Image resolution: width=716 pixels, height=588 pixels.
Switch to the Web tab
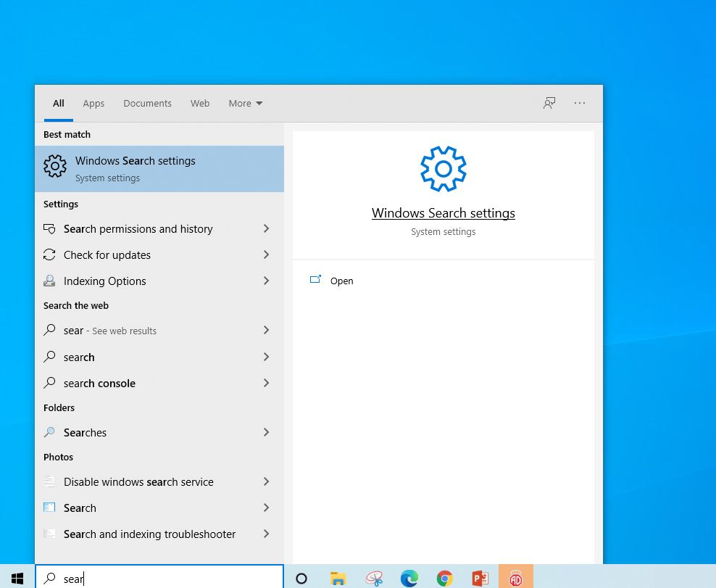[200, 103]
